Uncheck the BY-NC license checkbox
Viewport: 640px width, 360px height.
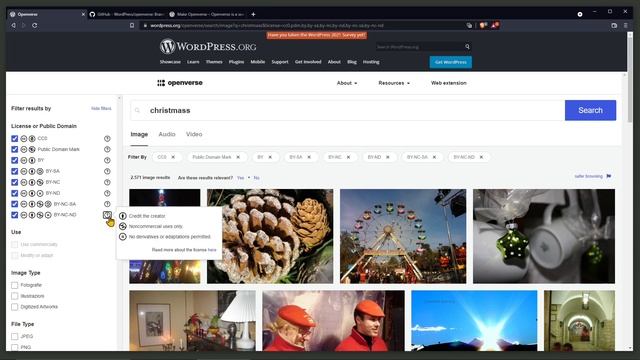15,182
